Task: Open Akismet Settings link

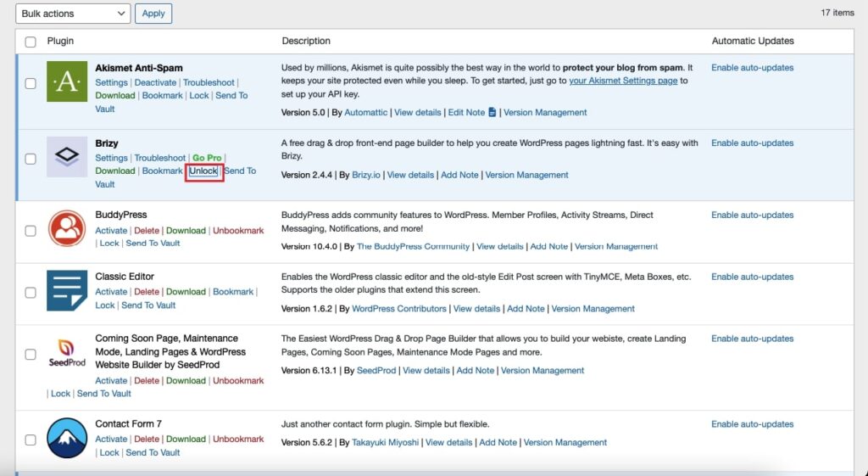Action: click(111, 82)
